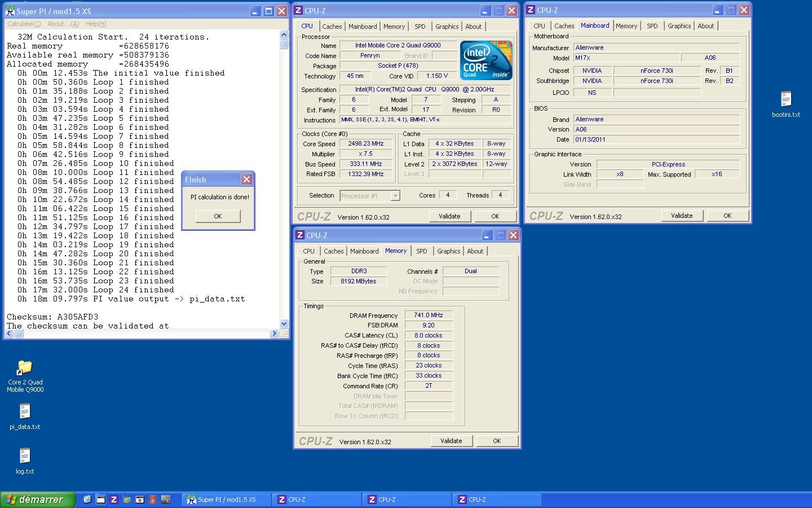The image size is (812, 508).
Task: Switch to Mainboard tab in the CPU window
Action: (x=363, y=27)
